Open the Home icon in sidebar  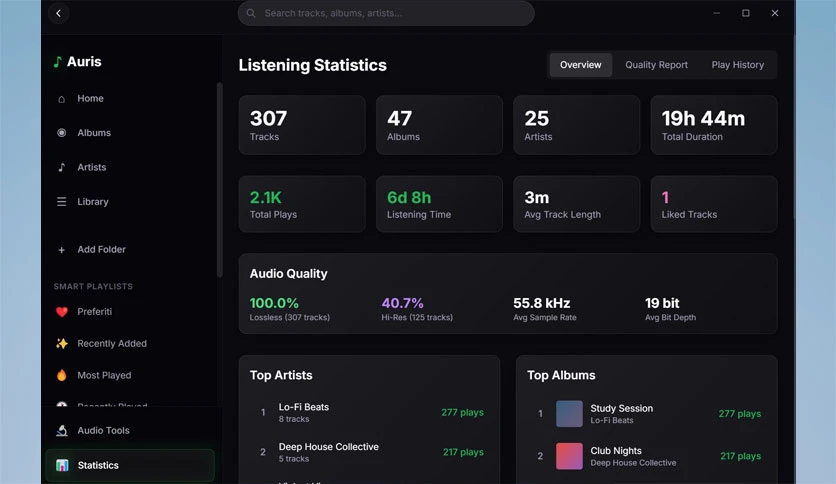pyautogui.click(x=62, y=99)
